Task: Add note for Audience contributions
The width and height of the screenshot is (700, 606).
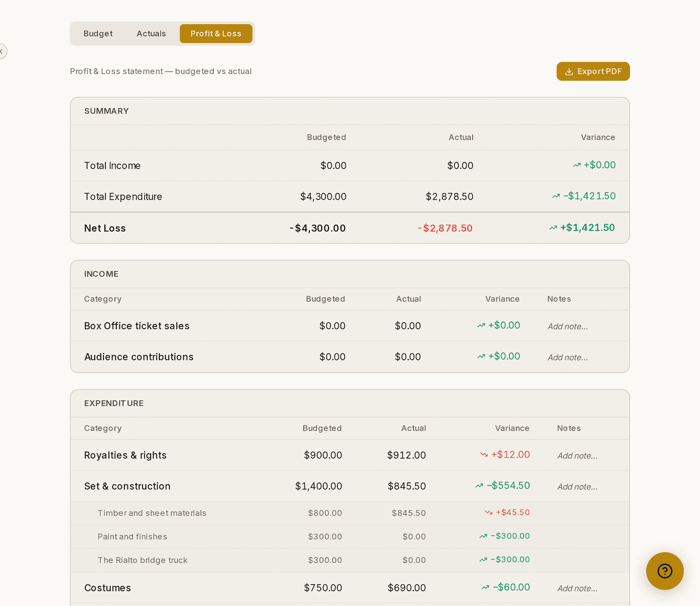Action: [x=567, y=357]
